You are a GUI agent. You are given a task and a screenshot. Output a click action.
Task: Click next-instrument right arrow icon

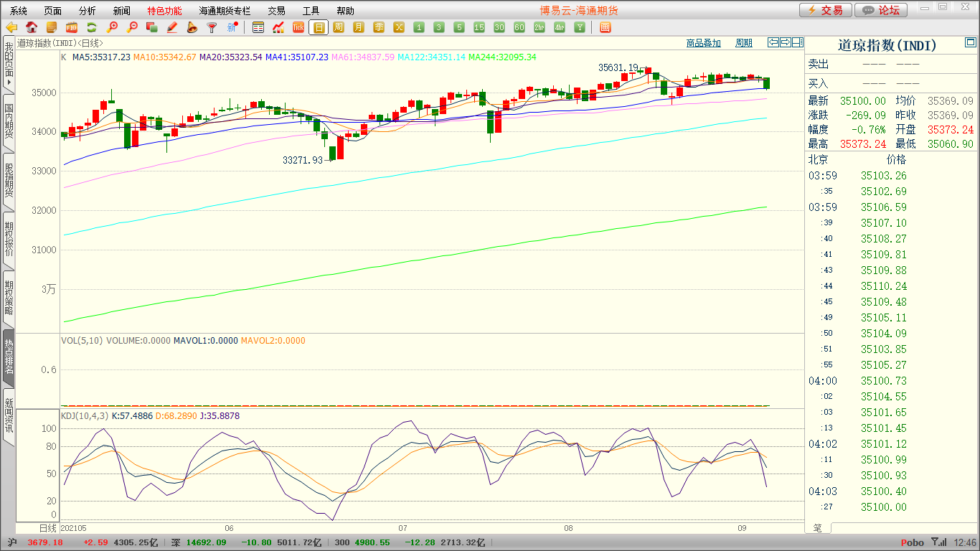(786, 42)
